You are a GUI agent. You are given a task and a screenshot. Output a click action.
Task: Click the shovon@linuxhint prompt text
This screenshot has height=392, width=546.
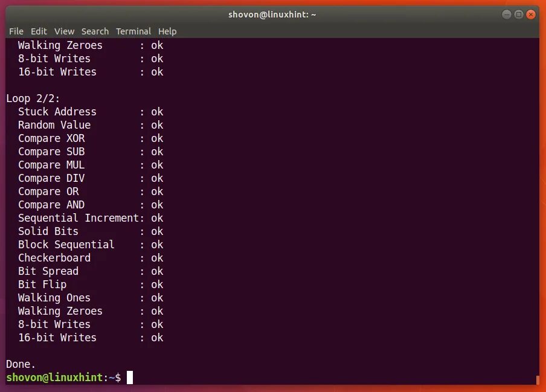[x=54, y=378]
